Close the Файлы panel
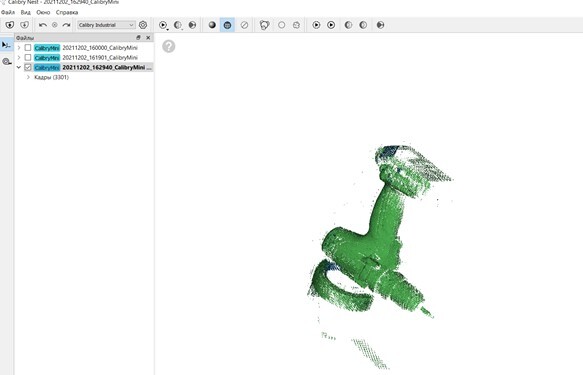Screen dimensions: 583x375 (148, 38)
